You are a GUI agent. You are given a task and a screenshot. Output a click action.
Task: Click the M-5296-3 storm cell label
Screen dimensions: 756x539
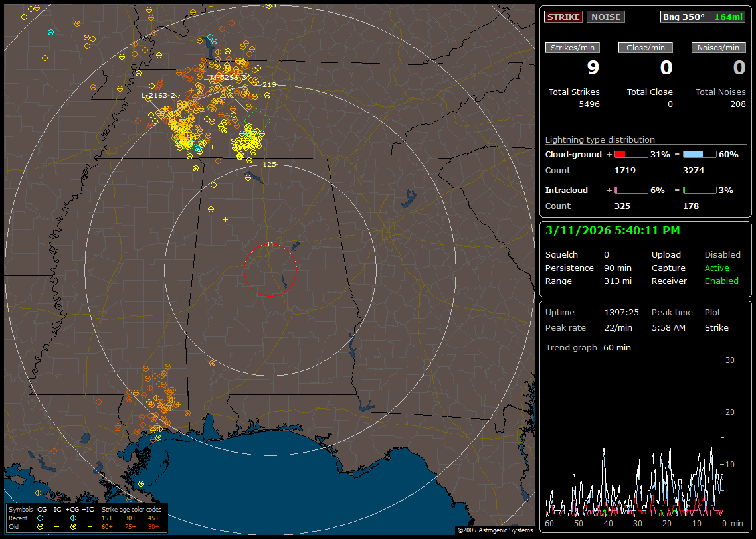[228, 77]
